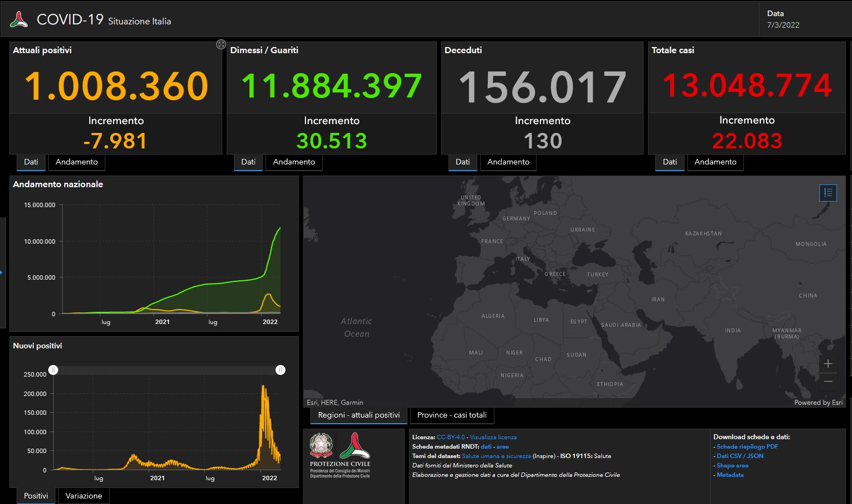Switch to the Variazione tab
852x504 pixels.
click(84, 496)
